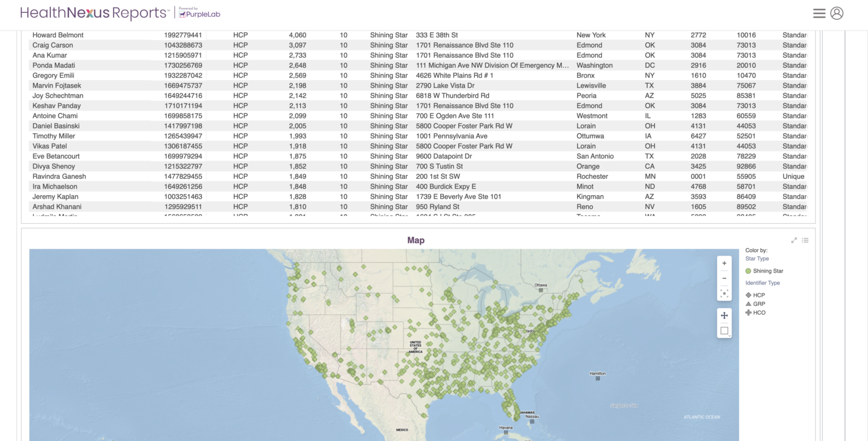Expand the Map chart to fullscreen
The height and width of the screenshot is (441, 868).
point(794,240)
